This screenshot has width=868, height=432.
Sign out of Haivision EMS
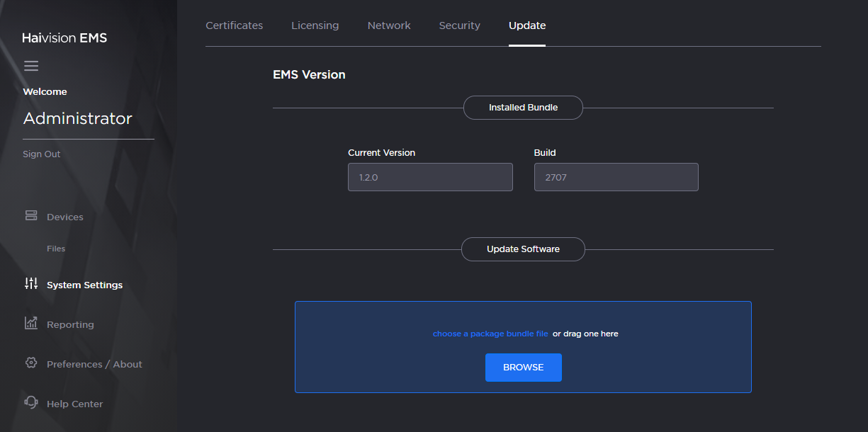(x=41, y=154)
